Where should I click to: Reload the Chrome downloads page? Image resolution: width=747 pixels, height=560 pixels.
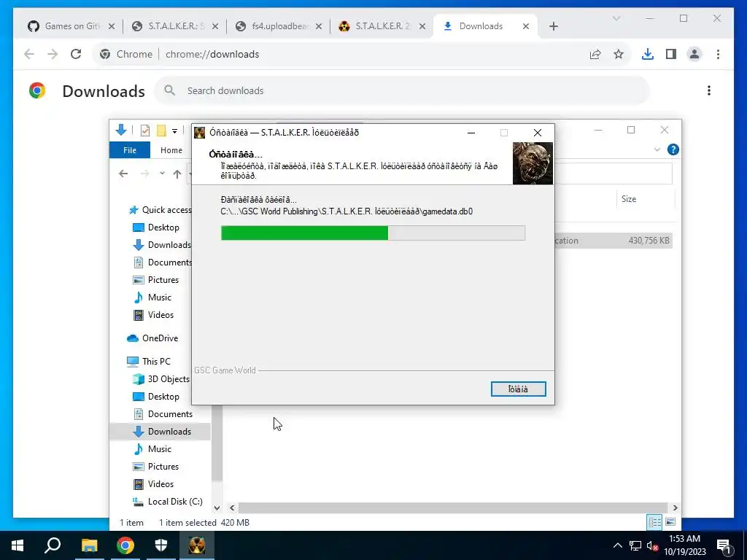pyautogui.click(x=76, y=54)
